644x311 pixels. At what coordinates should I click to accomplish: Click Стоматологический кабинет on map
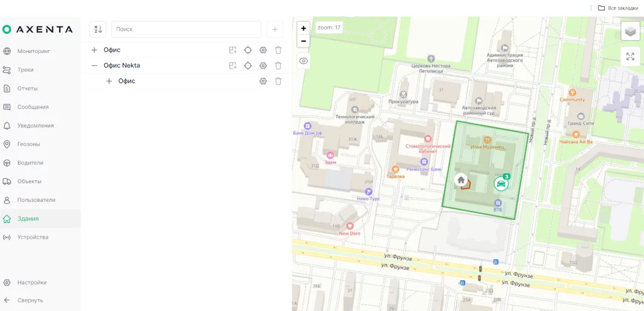click(428, 148)
